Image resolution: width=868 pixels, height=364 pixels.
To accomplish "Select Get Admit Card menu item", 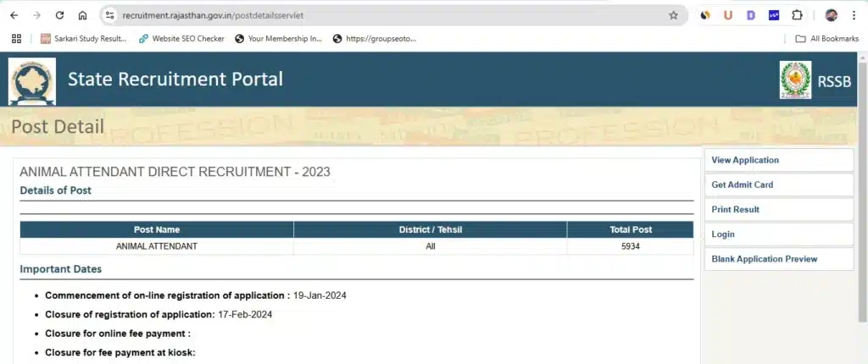I will [x=779, y=185].
